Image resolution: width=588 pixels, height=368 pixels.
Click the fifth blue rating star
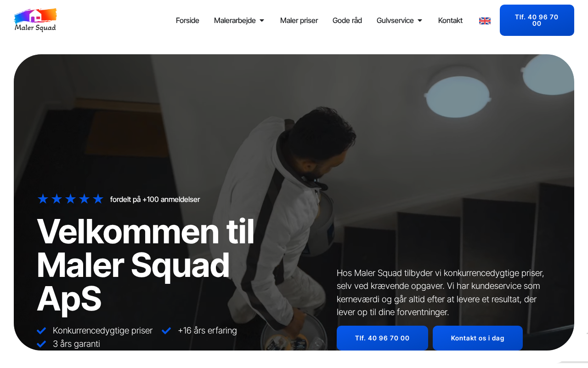pos(98,199)
